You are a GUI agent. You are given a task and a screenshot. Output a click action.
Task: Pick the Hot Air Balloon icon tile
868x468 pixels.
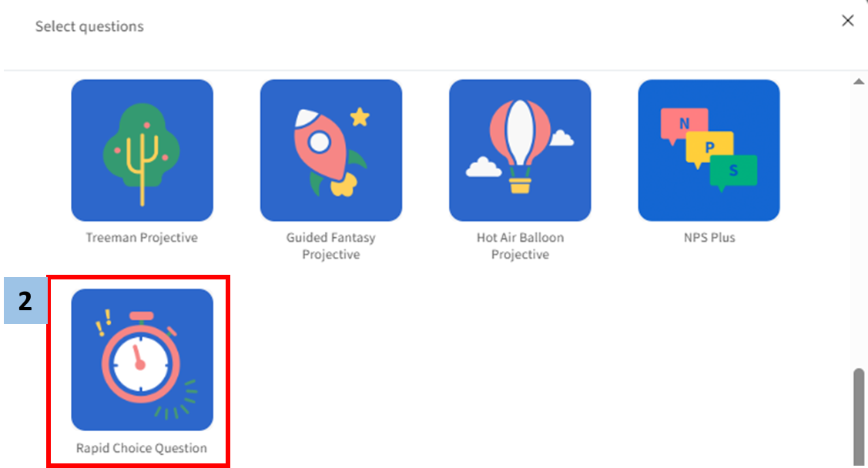click(x=520, y=150)
